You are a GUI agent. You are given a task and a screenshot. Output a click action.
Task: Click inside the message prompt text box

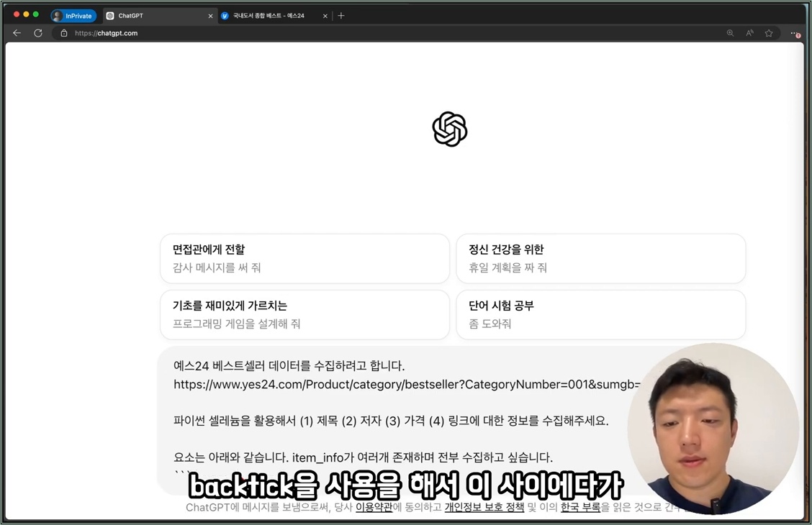(x=399, y=419)
